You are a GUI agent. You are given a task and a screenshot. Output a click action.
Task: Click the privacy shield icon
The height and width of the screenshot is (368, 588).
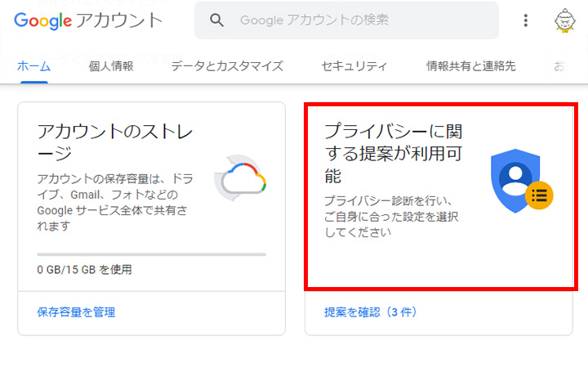point(522,181)
